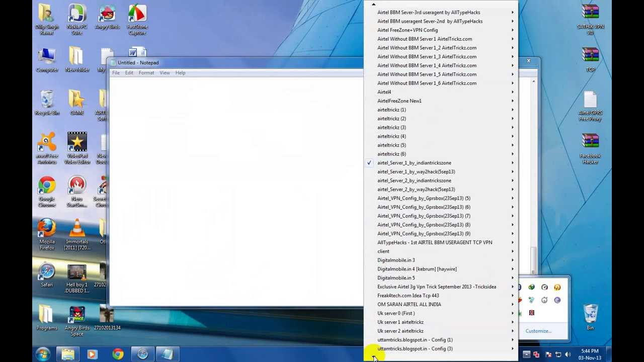
Task: Open the Immortals [2011] VLC video file
Action: [x=77, y=235]
